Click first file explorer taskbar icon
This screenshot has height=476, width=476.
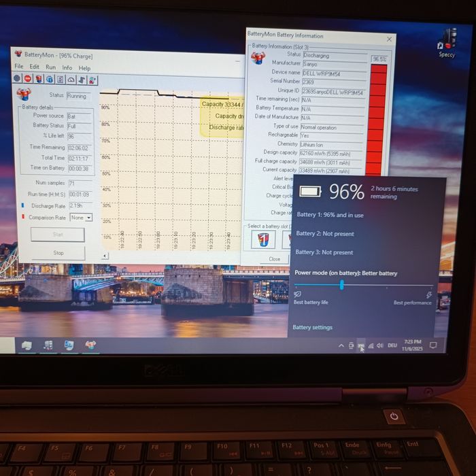click(27, 345)
